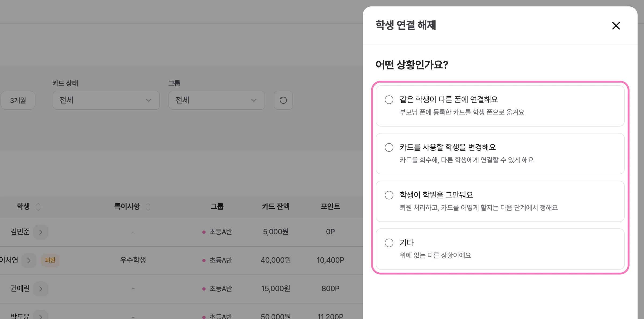Click the 퇴원 badge on 이서연 row

pyautogui.click(x=50, y=260)
